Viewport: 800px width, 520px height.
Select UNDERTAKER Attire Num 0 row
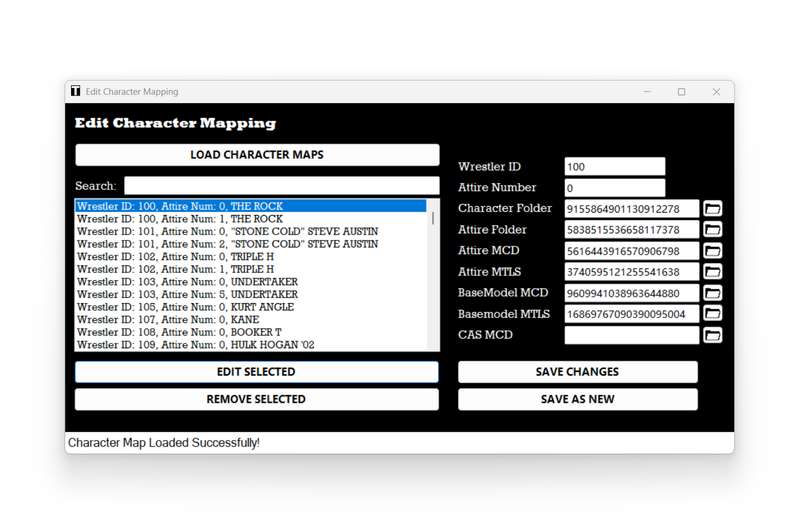pos(251,282)
